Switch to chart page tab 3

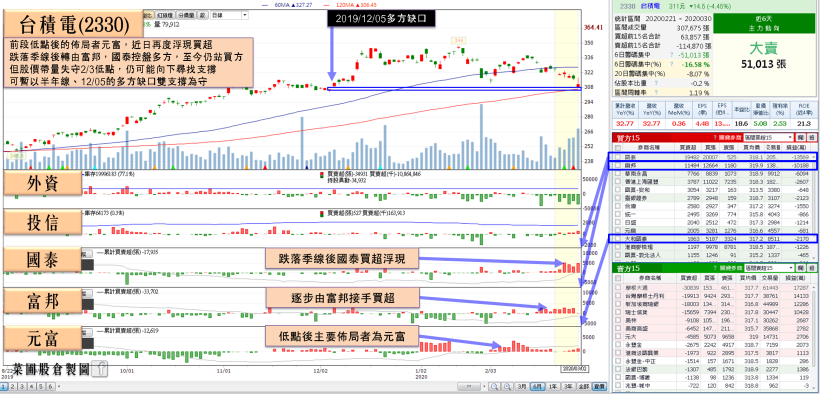coord(22,386)
